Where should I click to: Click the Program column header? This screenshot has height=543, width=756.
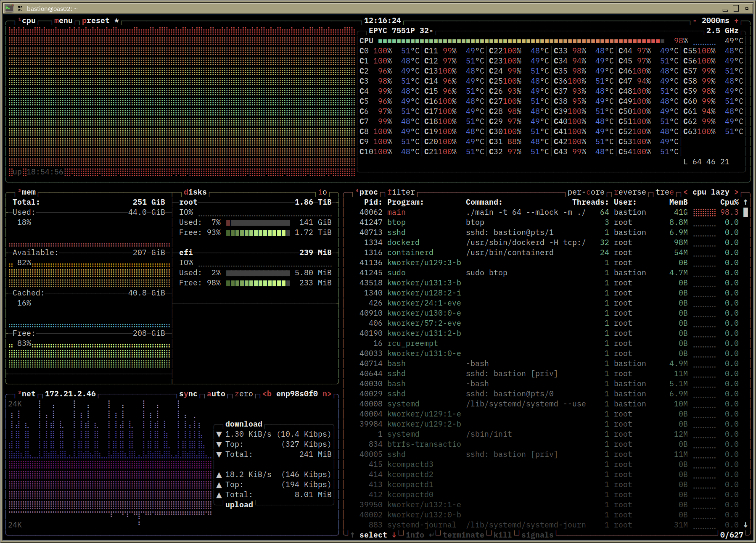[x=405, y=202]
